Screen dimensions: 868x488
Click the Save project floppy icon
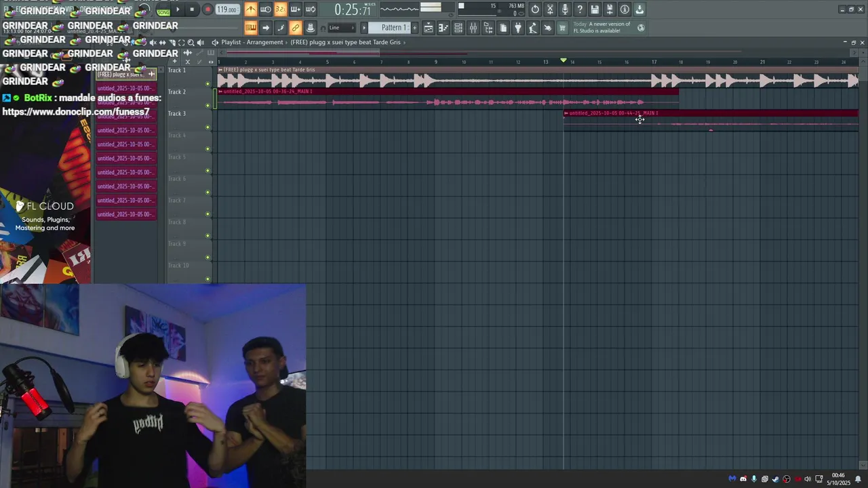click(x=595, y=9)
